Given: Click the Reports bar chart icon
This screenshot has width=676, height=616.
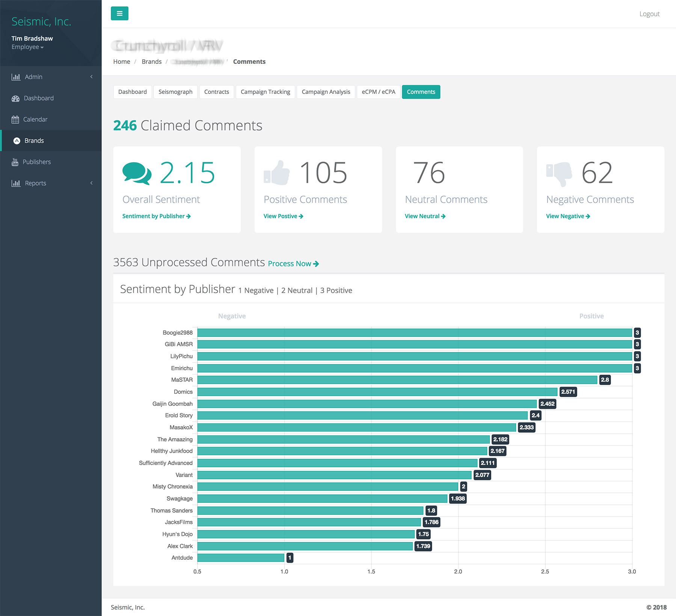Looking at the screenshot, I should coord(16,183).
